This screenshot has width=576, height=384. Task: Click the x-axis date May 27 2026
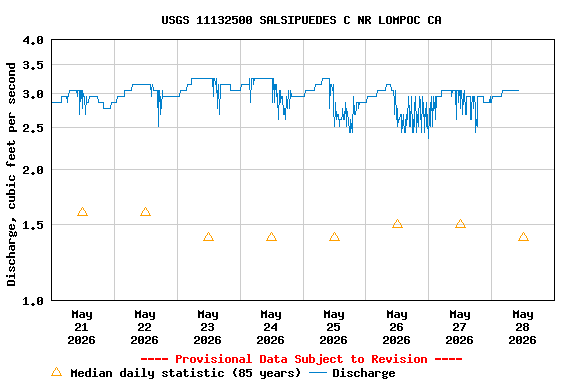[x=460, y=327]
